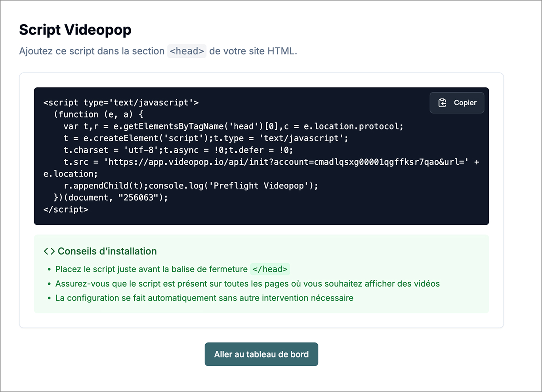Click the code brackets icon beside Conseils d'installation
542x392 pixels.
click(x=49, y=251)
